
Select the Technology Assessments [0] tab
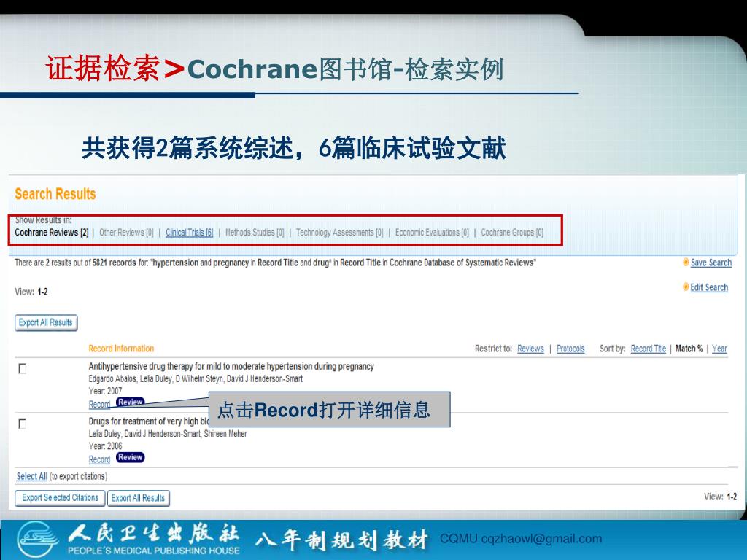click(339, 233)
